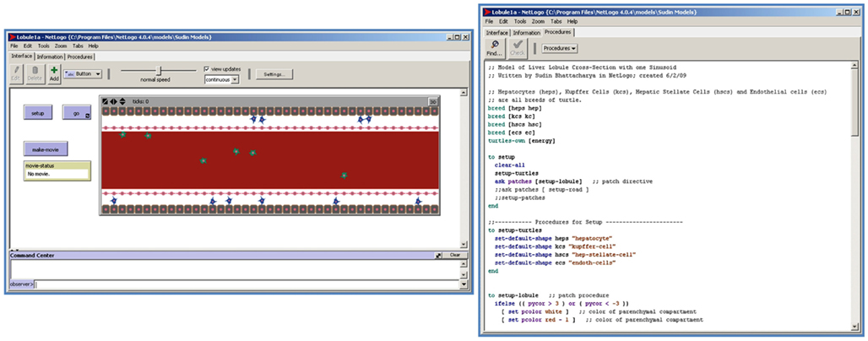Viewport: 868px width, 341px height.
Task: Click the Interface panel scrollbar up arrow
Action: pos(464,94)
